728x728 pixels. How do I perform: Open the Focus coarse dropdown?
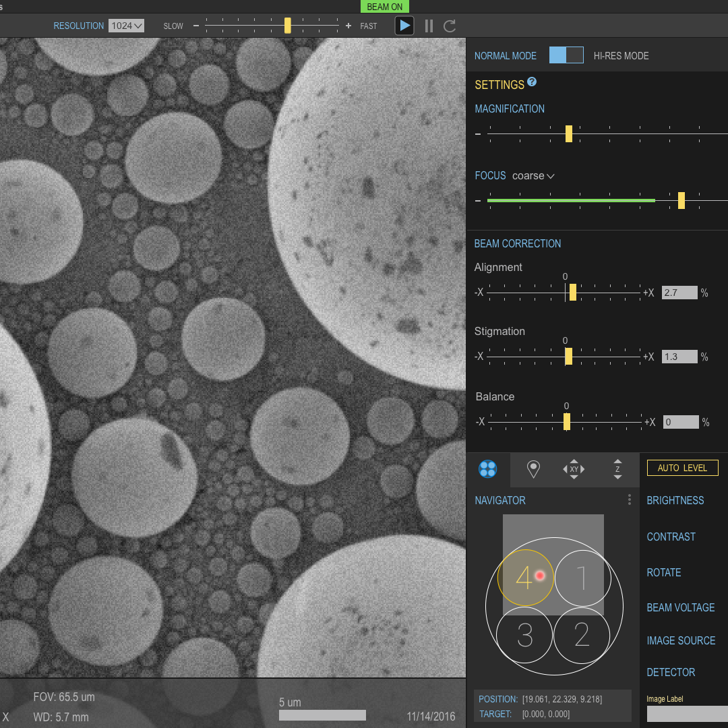pyautogui.click(x=533, y=176)
